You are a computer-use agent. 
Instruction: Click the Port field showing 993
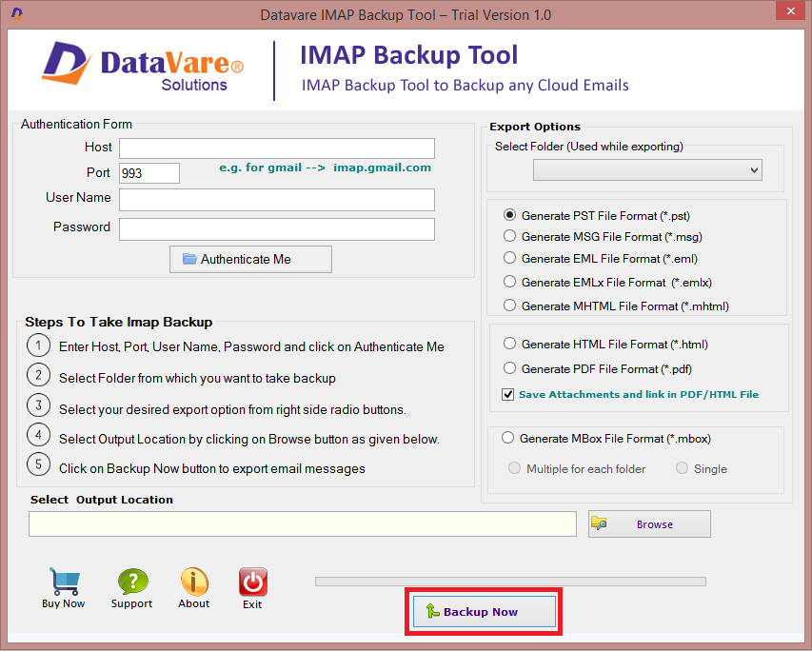point(149,173)
